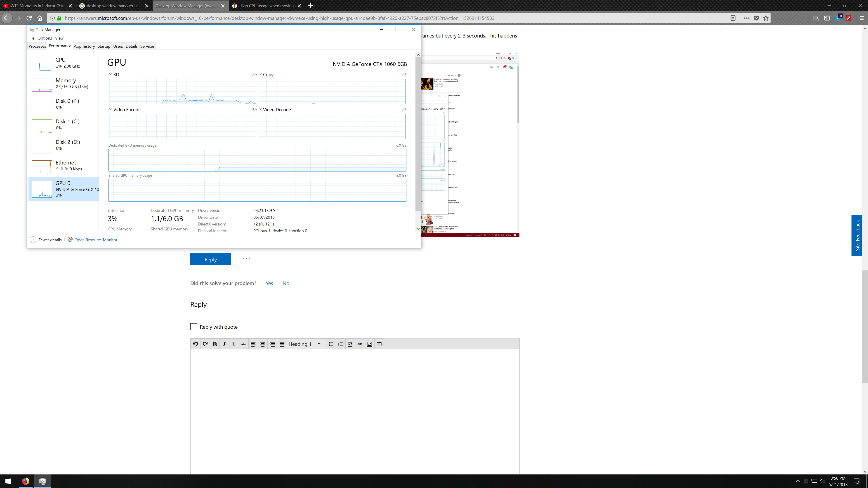Save page to Pocket icon
The height and width of the screenshot is (488, 868).
tap(756, 18)
